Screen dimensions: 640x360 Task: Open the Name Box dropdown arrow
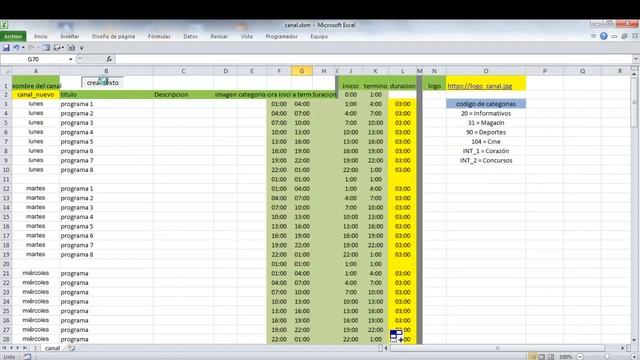(71, 59)
